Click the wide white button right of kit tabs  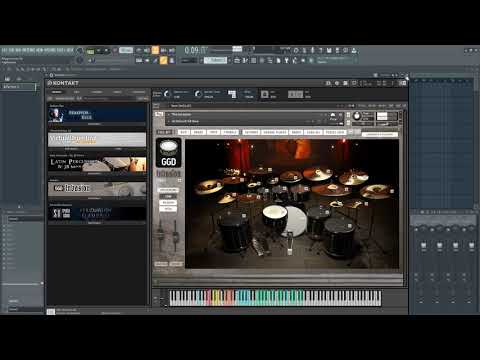coord(380,134)
